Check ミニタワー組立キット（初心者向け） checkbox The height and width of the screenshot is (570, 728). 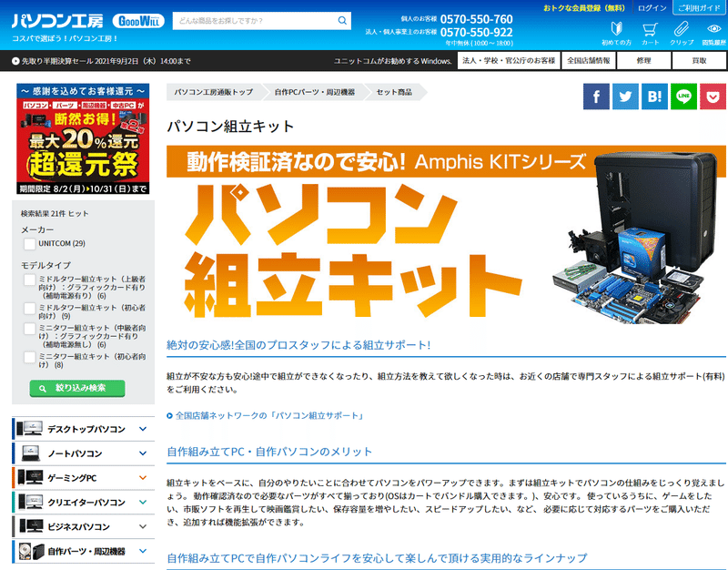tap(30, 357)
